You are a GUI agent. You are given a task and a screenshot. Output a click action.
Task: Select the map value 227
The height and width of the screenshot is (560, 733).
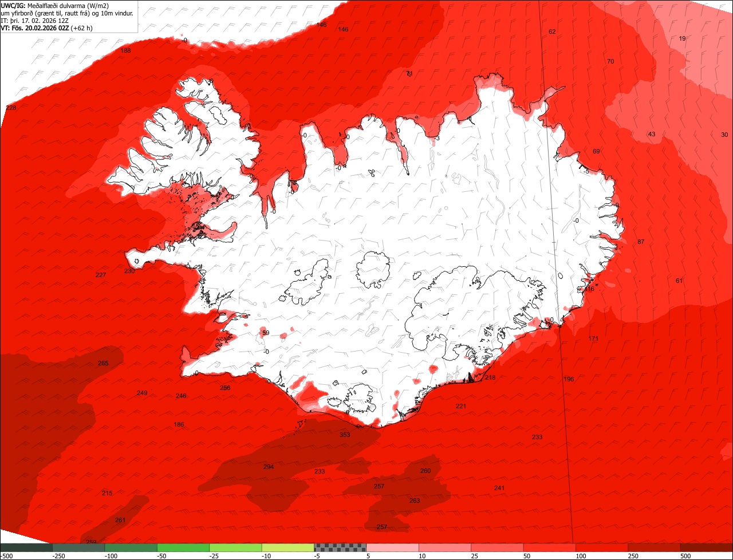[x=101, y=275]
